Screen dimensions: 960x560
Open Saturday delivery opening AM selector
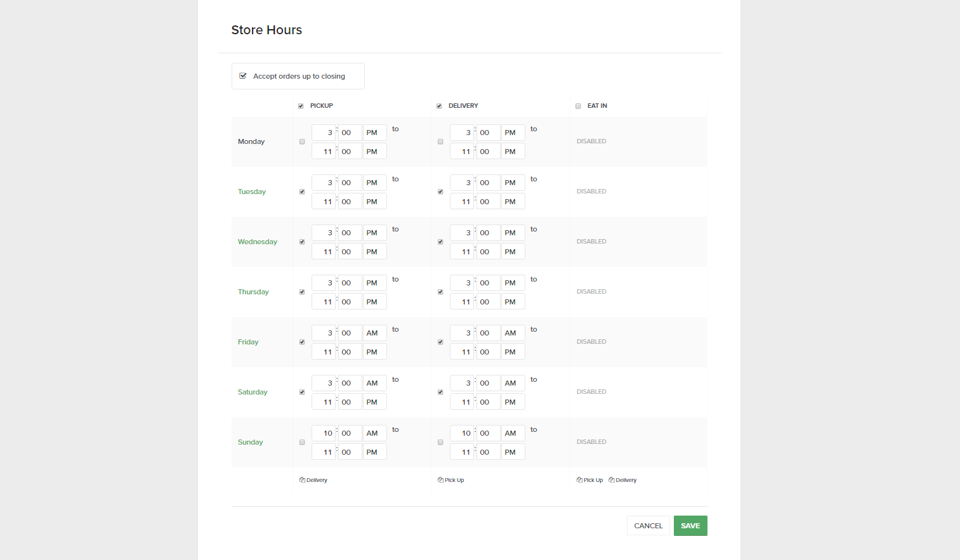pos(513,383)
